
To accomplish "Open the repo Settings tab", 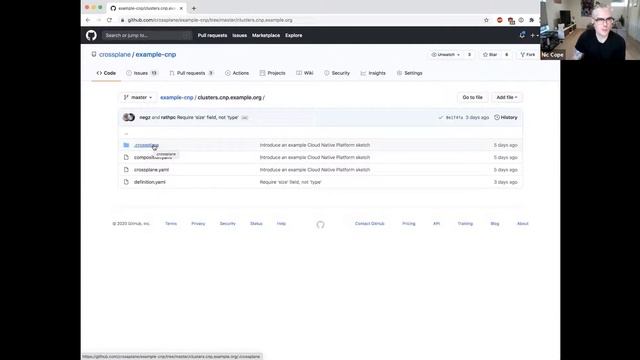I will [409, 73].
